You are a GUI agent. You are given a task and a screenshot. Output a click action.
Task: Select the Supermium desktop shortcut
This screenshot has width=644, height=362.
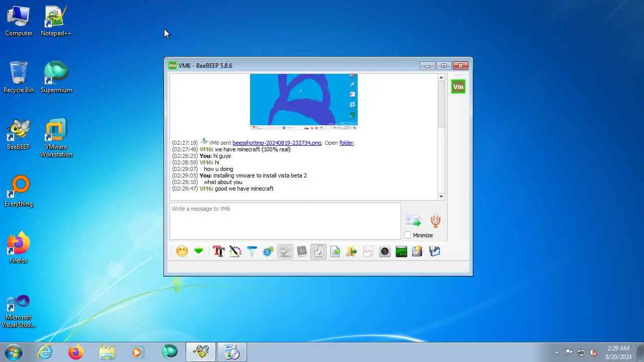(56, 77)
